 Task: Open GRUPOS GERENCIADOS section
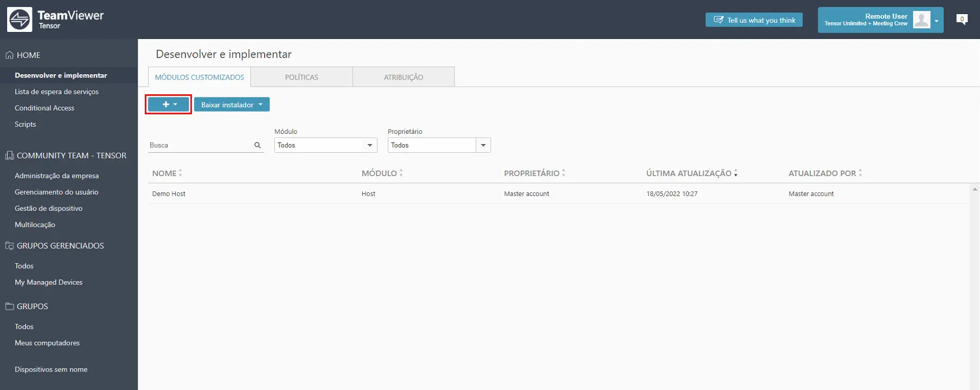tap(60, 245)
